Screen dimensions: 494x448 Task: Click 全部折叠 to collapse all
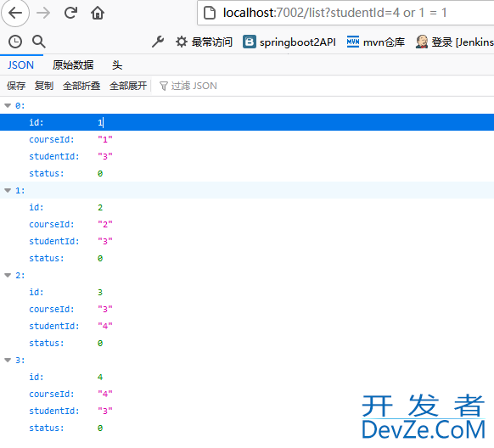[81, 86]
